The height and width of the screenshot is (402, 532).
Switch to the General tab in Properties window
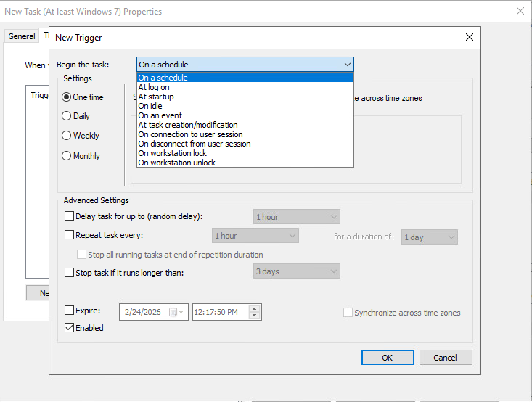[x=21, y=36]
